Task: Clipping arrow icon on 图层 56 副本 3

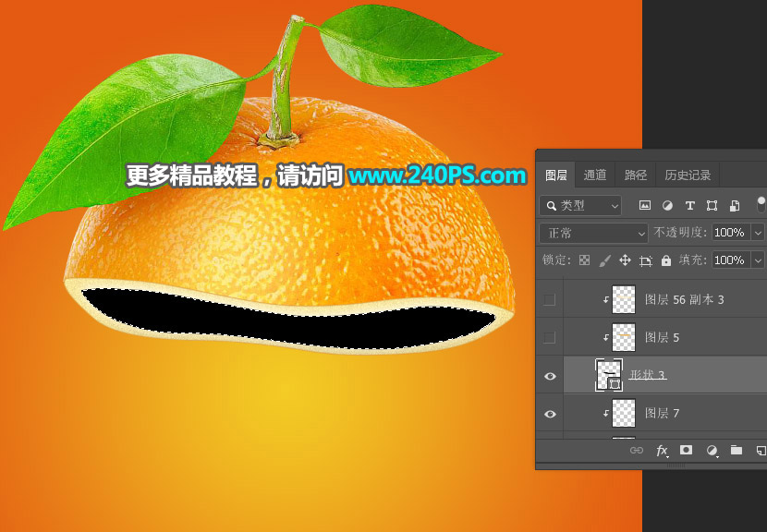Action: pos(606,300)
